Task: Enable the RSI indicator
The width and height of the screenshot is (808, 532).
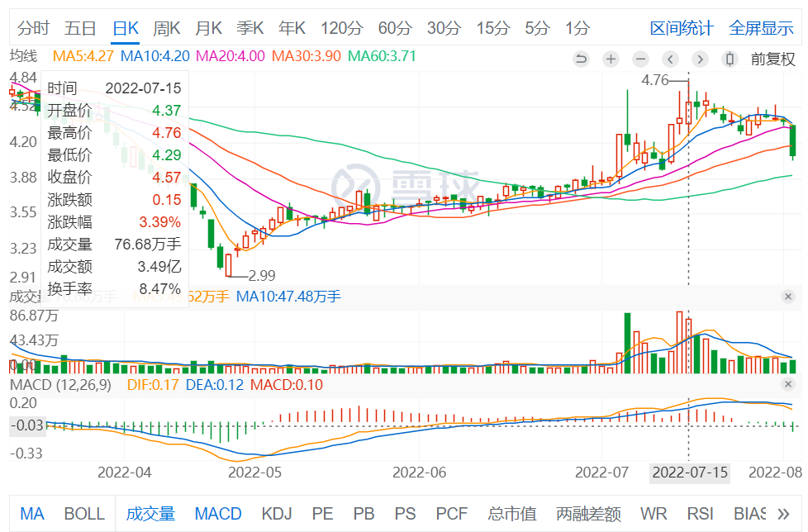Action: [x=700, y=514]
